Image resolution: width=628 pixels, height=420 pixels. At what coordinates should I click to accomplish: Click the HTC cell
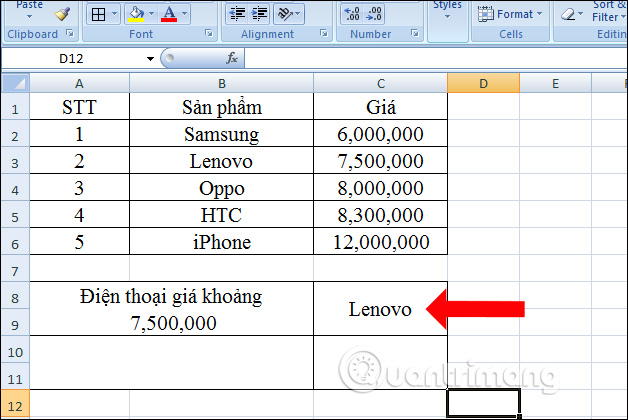pos(221,215)
